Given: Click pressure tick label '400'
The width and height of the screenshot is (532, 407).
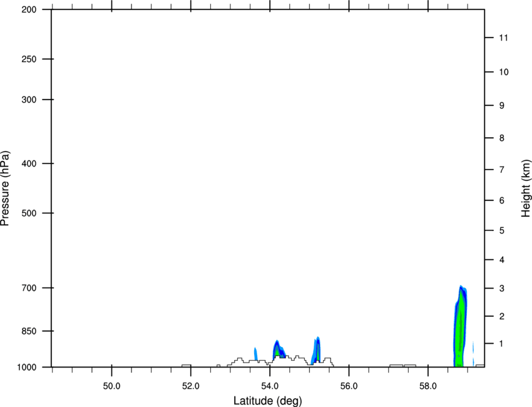Looking at the screenshot, I should point(29,163).
